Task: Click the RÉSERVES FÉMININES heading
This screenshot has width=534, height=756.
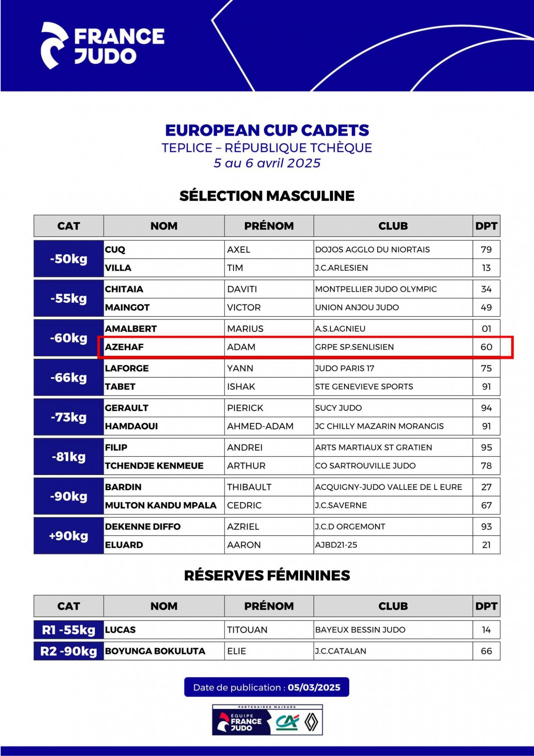Action: [267, 575]
